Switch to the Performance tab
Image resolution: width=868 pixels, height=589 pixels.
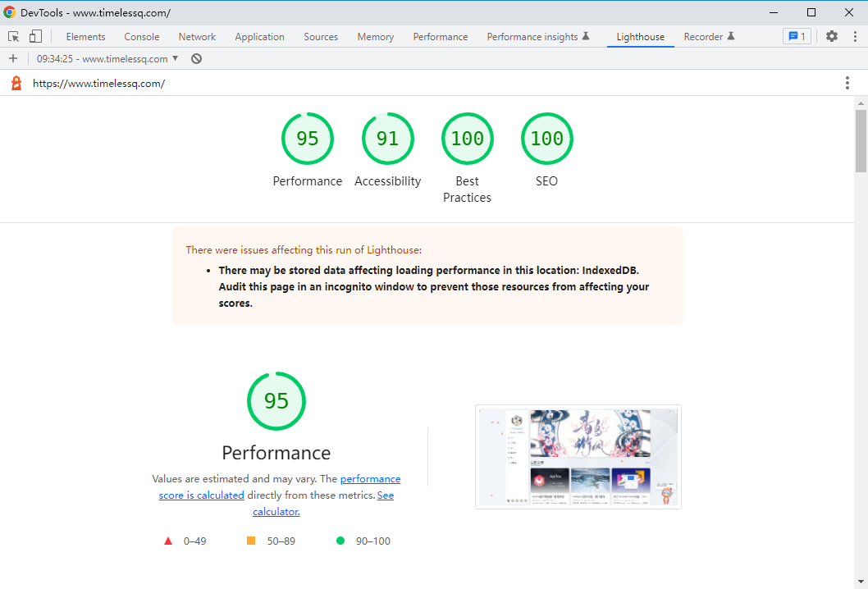(x=440, y=37)
